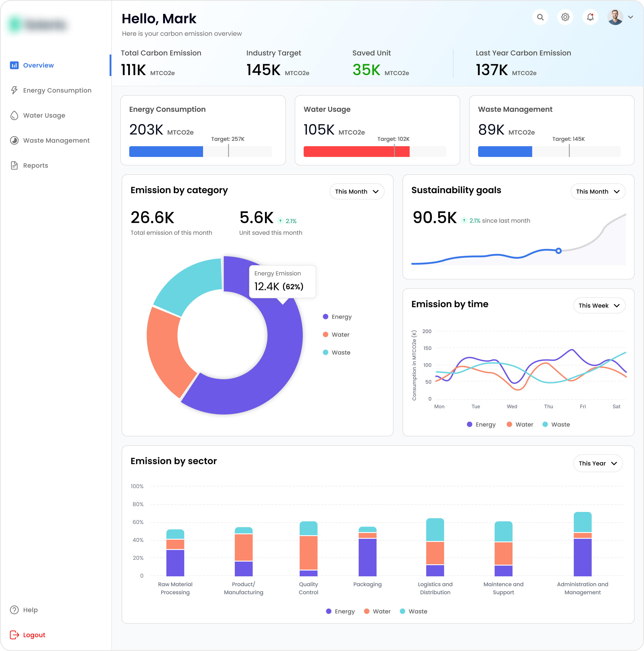The height and width of the screenshot is (651, 644).
Task: Open settings with the gear icon
Action: tap(565, 17)
